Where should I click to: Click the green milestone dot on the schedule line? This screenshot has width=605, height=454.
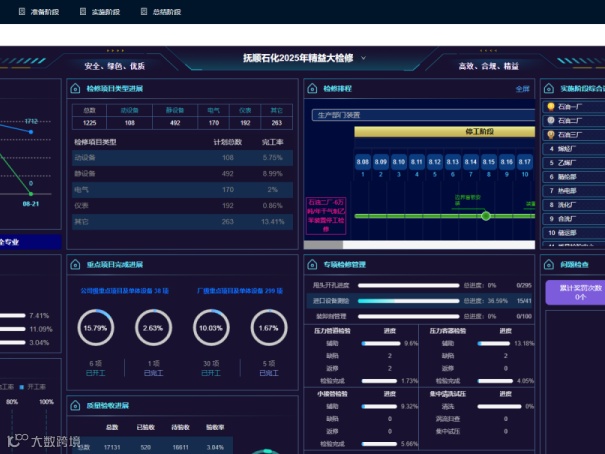486,216
